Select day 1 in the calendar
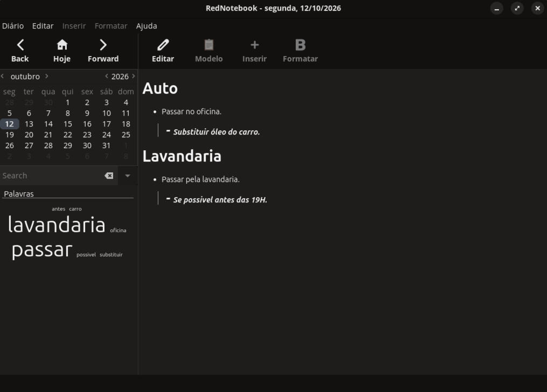The width and height of the screenshot is (547, 392). pos(68,102)
